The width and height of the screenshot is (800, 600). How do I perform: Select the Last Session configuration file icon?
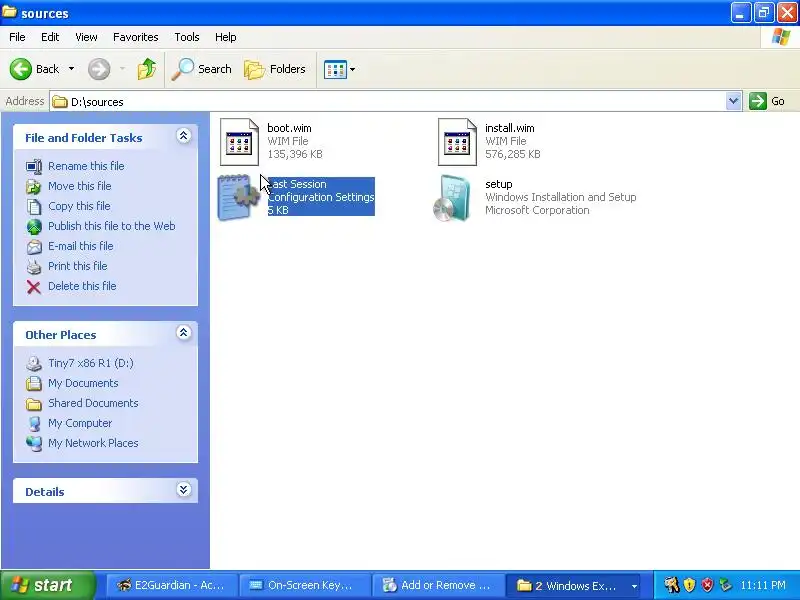coord(238,198)
